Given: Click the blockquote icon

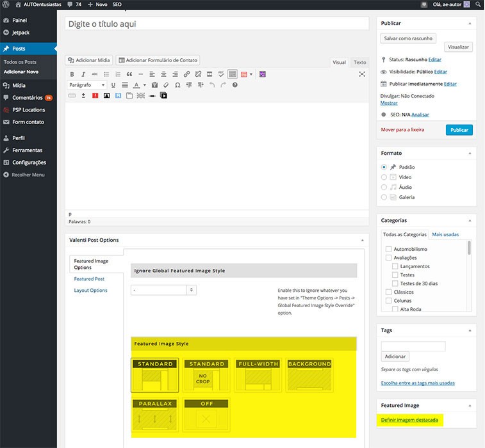Looking at the screenshot, I should click(x=129, y=74).
